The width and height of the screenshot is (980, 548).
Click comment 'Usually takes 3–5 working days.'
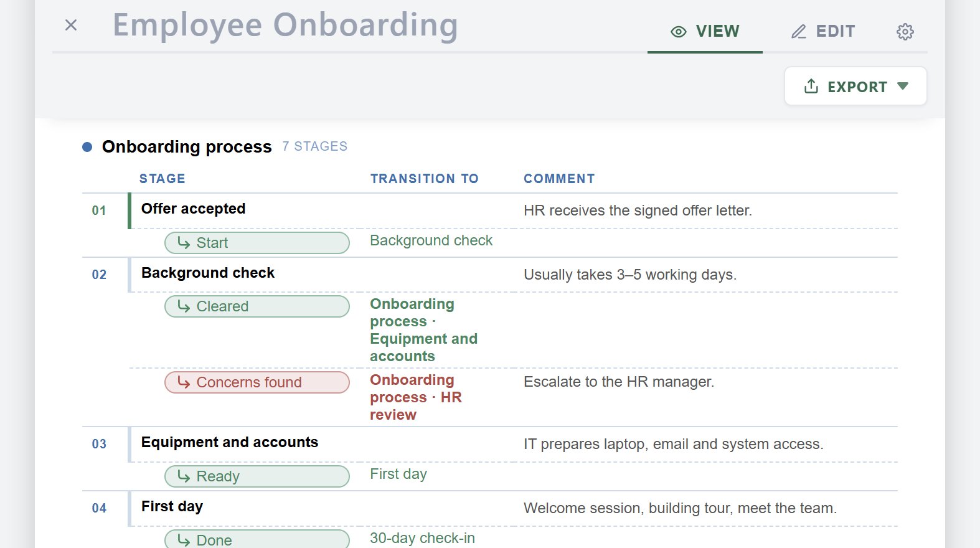pos(630,275)
